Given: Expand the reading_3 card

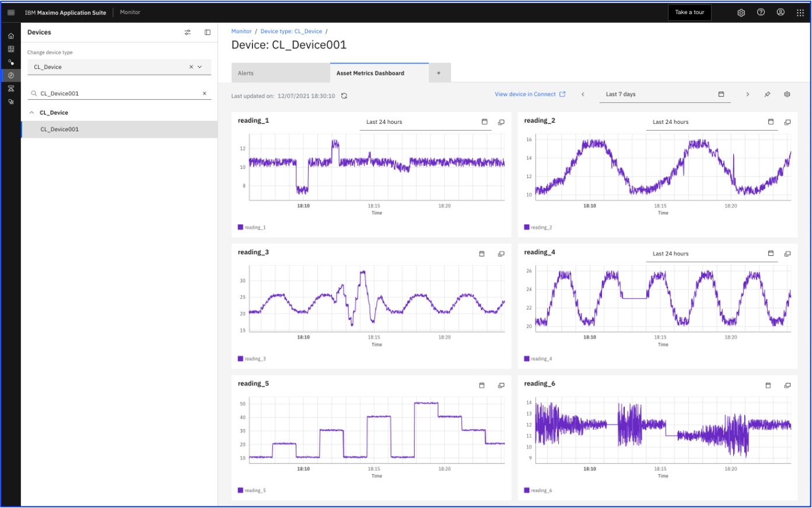Looking at the screenshot, I should (x=501, y=254).
